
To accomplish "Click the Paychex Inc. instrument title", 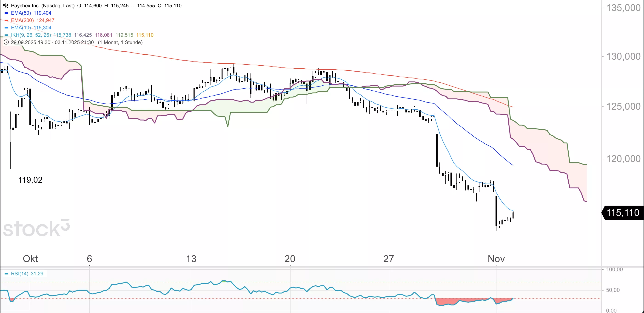I will pyautogui.click(x=43, y=6).
